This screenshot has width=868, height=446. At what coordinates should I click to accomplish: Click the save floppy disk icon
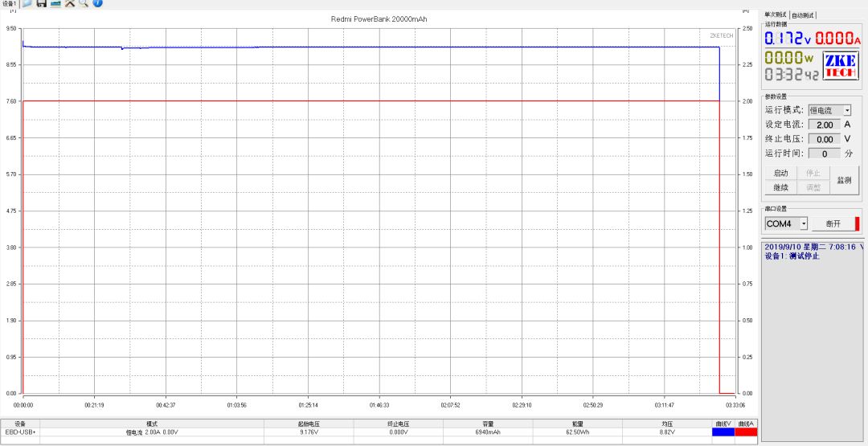[42, 3]
